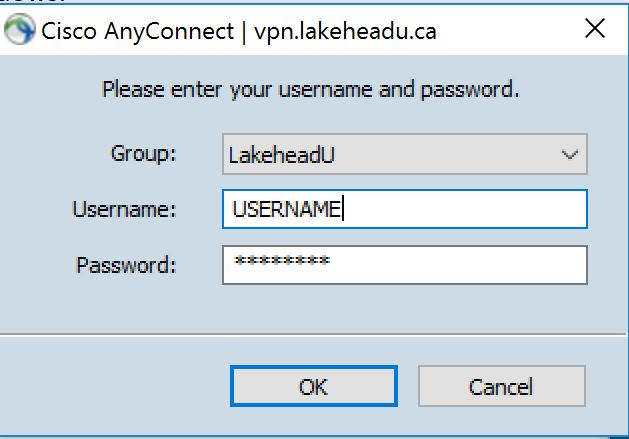629x439 pixels.
Task: Select the LakeheadU group combo box
Action: [x=404, y=155]
